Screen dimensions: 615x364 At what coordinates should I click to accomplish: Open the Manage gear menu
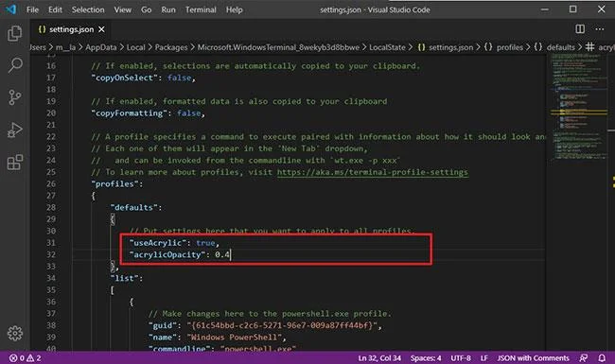15,334
